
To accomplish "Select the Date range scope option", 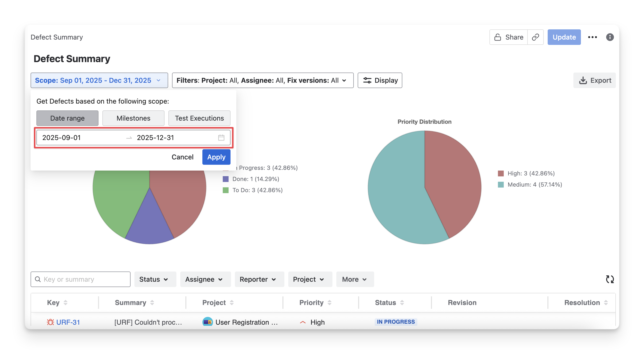I will [x=67, y=118].
